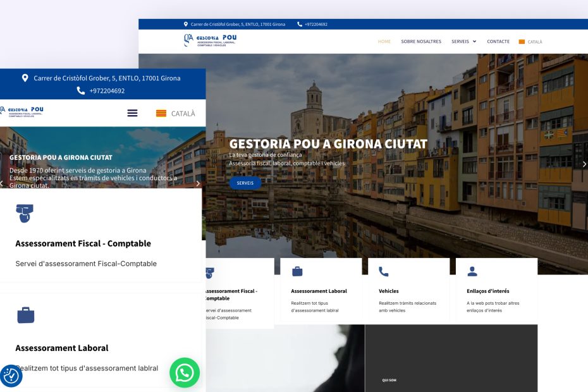
Task: Open the Contacte link in navigation
Action: (x=498, y=42)
